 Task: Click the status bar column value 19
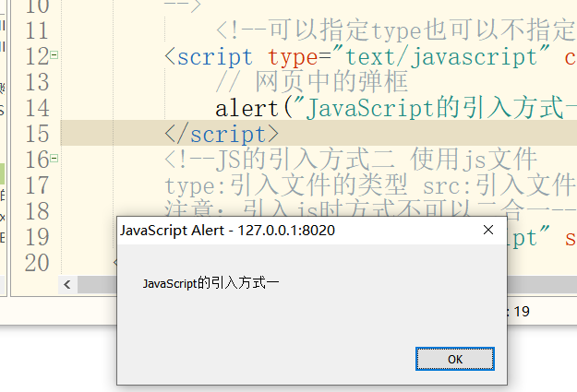point(522,312)
